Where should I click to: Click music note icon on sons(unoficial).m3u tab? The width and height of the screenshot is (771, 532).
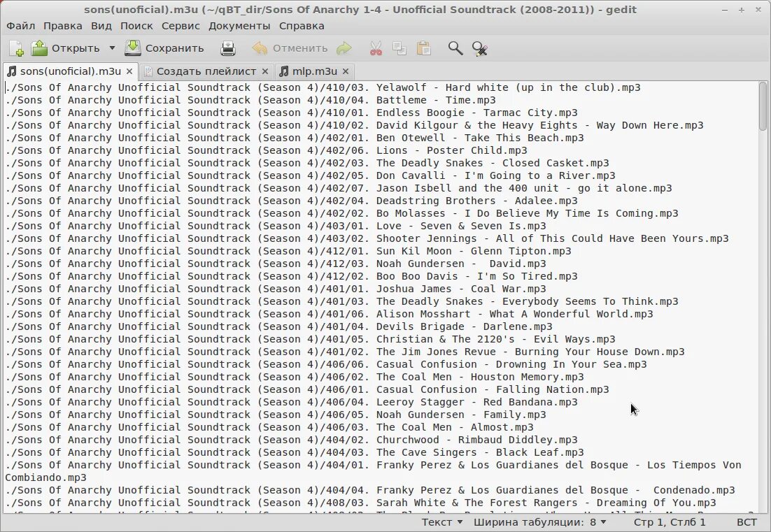[x=12, y=71]
